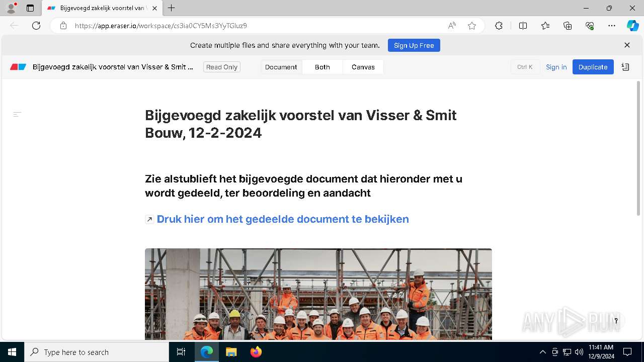644x362 pixels.
Task: Click the document title heading
Action: coord(301,124)
